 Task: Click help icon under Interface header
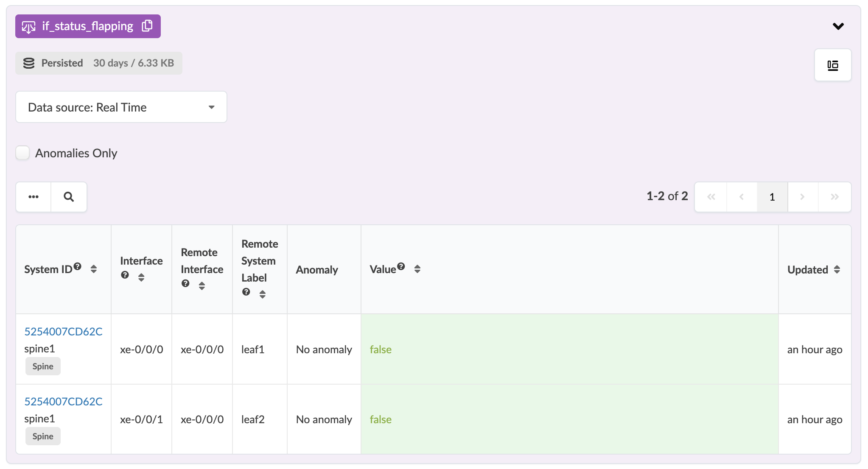pyautogui.click(x=125, y=275)
